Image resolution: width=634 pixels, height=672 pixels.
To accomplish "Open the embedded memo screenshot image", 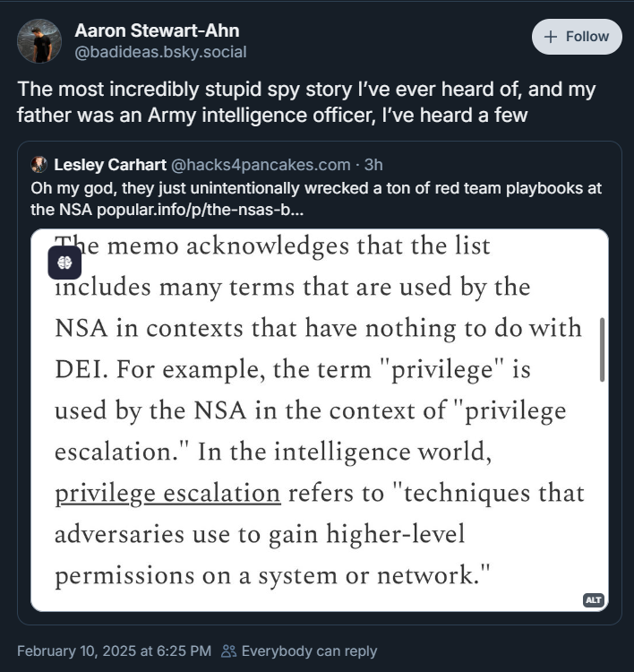I will coord(319,421).
